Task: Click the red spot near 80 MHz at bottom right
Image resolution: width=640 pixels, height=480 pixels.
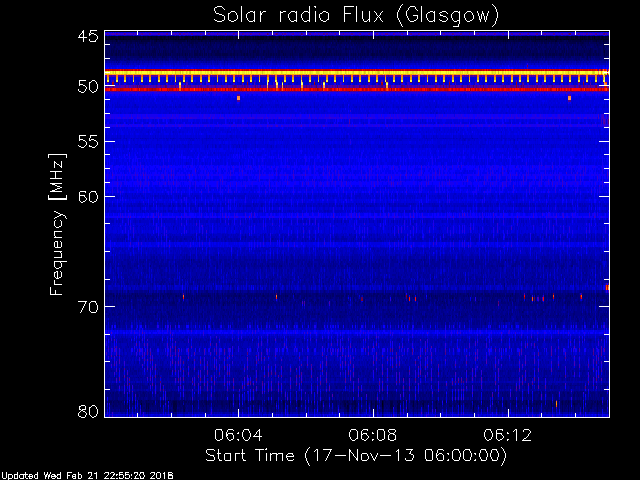Action: pos(556,403)
